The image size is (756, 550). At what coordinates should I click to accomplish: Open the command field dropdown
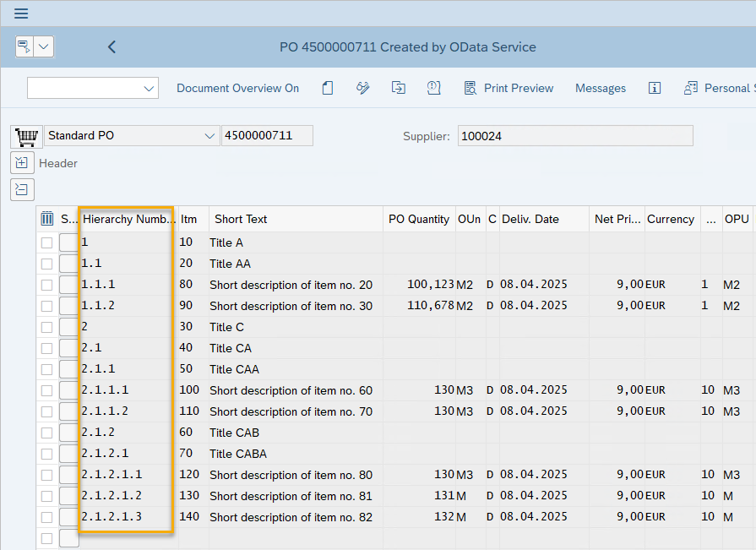coord(150,88)
